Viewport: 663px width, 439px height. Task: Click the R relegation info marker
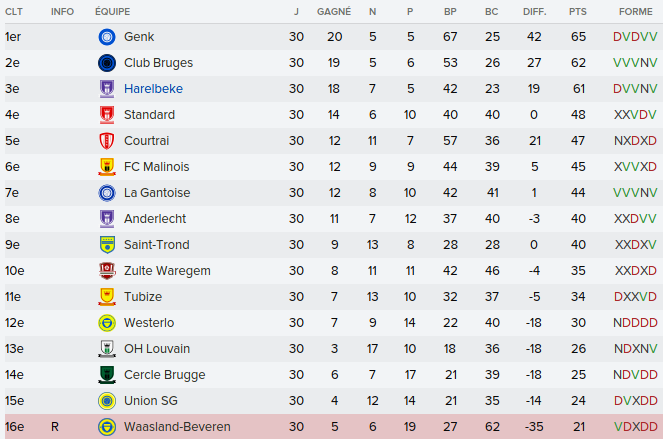pyautogui.click(x=55, y=427)
